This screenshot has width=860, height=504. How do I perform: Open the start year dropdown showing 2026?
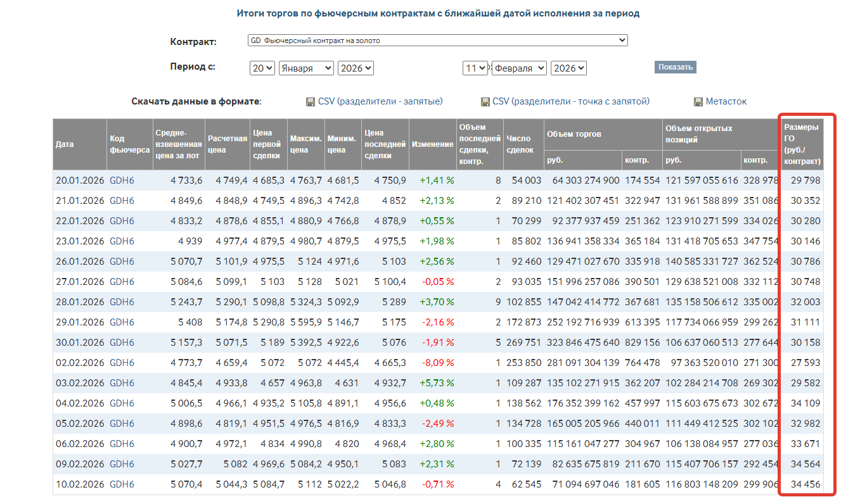pos(356,68)
